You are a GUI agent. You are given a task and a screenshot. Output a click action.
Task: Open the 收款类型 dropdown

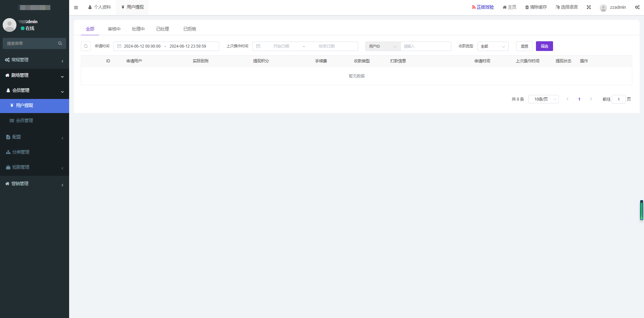tap(493, 46)
